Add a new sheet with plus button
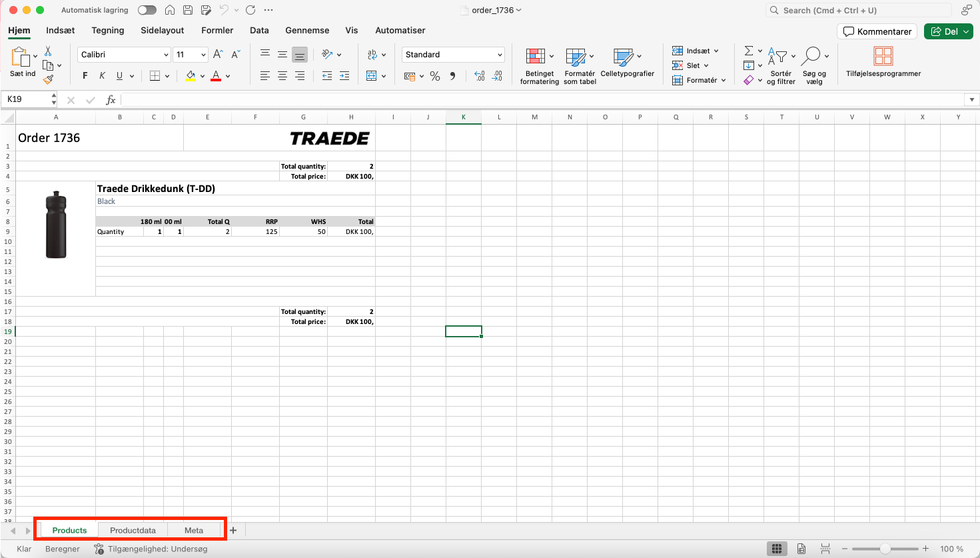Viewport: 980px width, 558px height. tap(233, 531)
